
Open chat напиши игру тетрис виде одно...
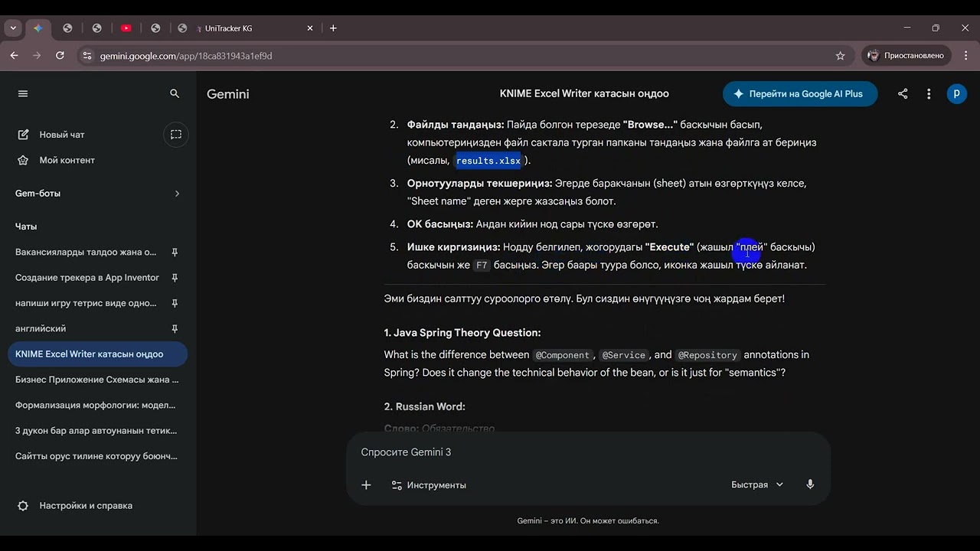(x=86, y=303)
